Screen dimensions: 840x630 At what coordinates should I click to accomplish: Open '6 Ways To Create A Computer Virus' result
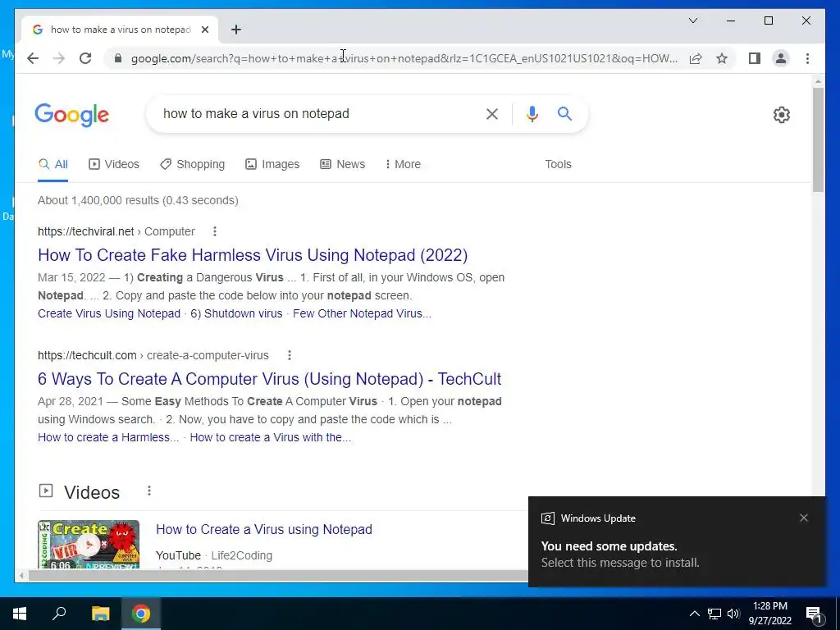coord(269,379)
